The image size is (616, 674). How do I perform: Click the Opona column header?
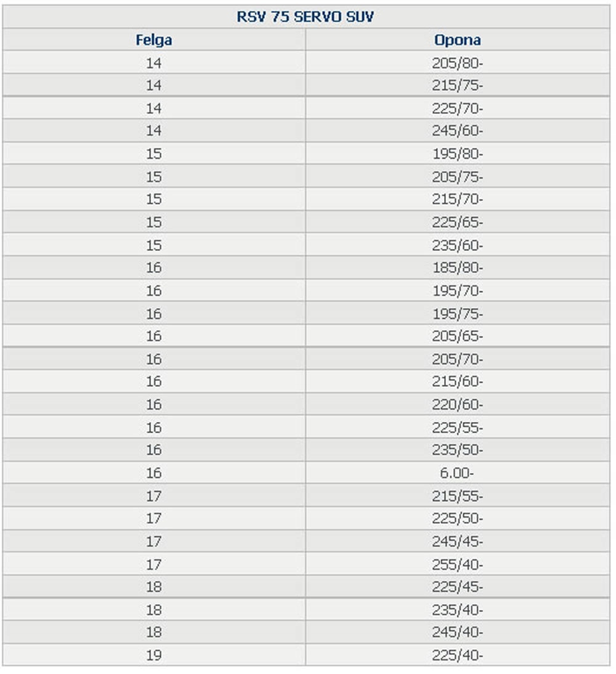[x=457, y=41]
